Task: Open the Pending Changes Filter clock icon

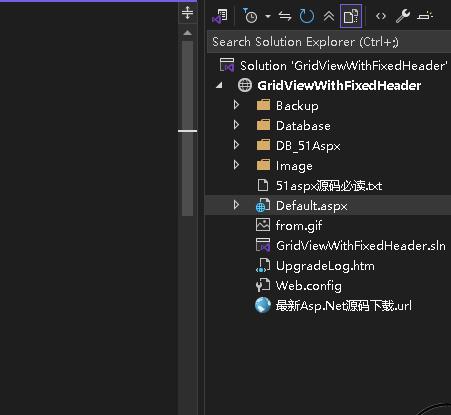Action: click(x=250, y=16)
